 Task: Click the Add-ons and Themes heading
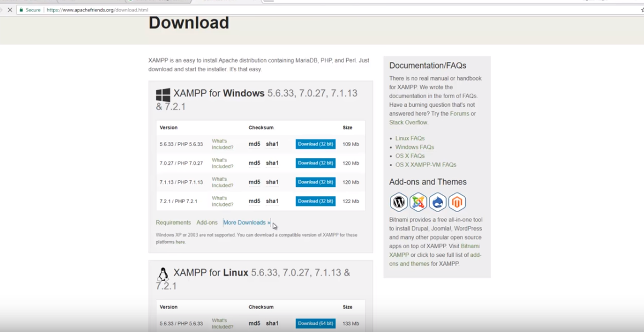point(428,182)
